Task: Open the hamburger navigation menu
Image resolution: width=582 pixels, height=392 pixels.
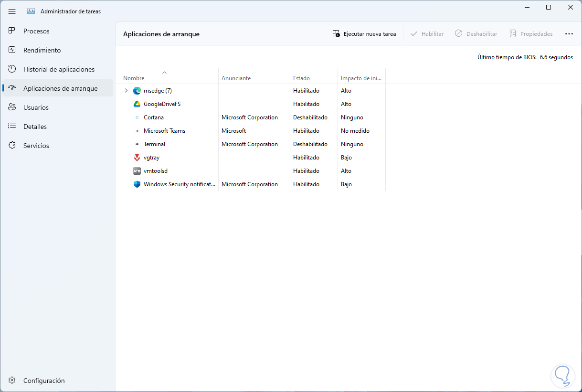Action: (x=12, y=11)
